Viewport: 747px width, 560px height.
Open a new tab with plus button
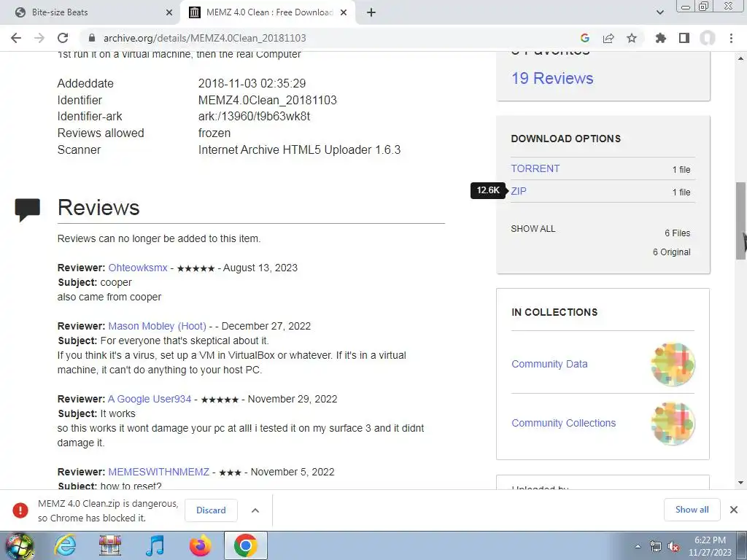(x=371, y=12)
